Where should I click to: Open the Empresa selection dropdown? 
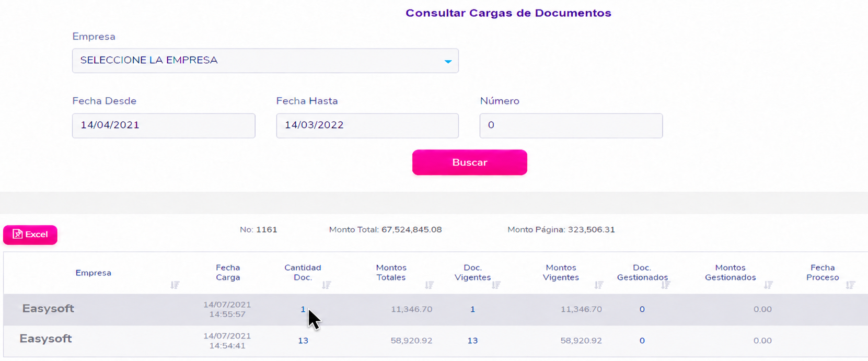[265, 61]
